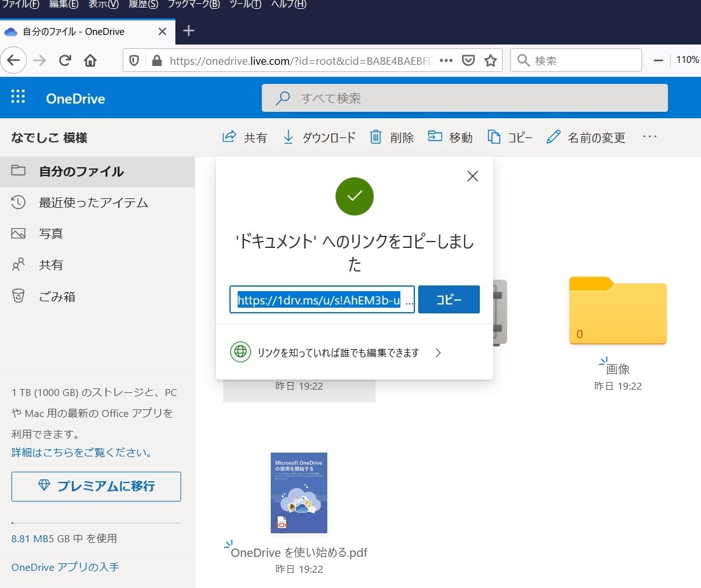Open the toolbar's more options ellipsis
Image resolution: width=701 pixels, height=588 pixels.
pyautogui.click(x=650, y=137)
